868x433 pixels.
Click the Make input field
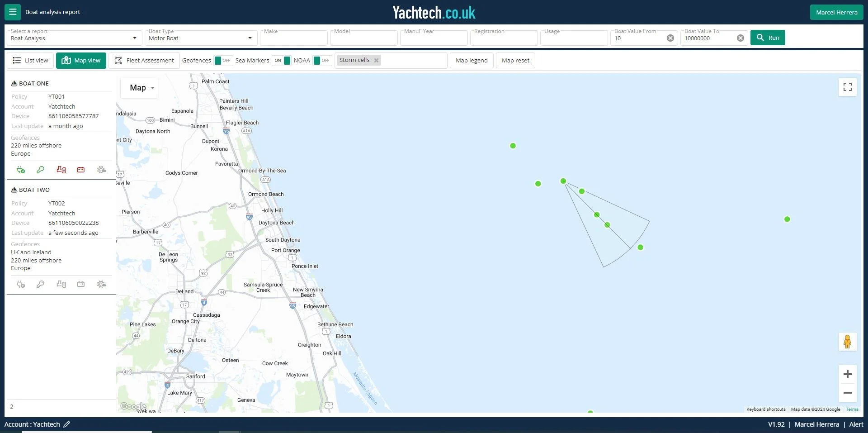click(294, 38)
